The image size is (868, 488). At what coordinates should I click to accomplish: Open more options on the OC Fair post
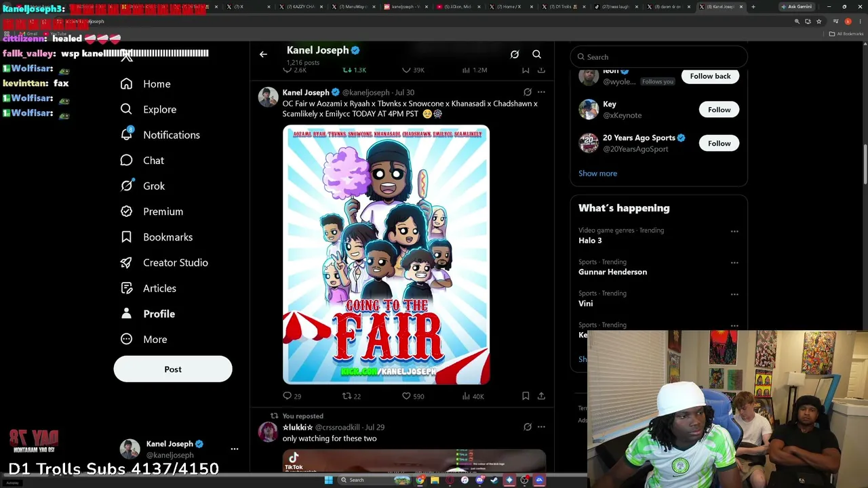[541, 92]
